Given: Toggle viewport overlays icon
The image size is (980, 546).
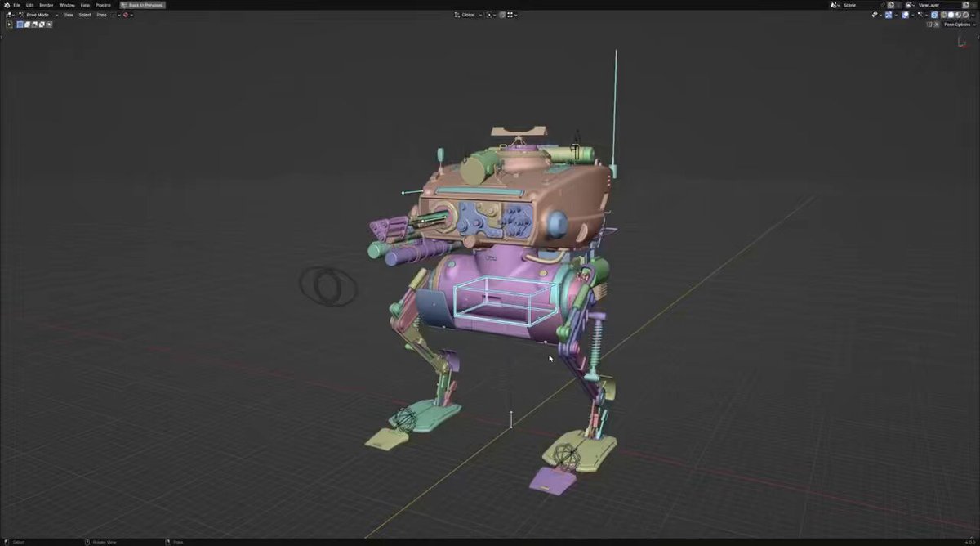Looking at the screenshot, I should pyautogui.click(x=905, y=15).
